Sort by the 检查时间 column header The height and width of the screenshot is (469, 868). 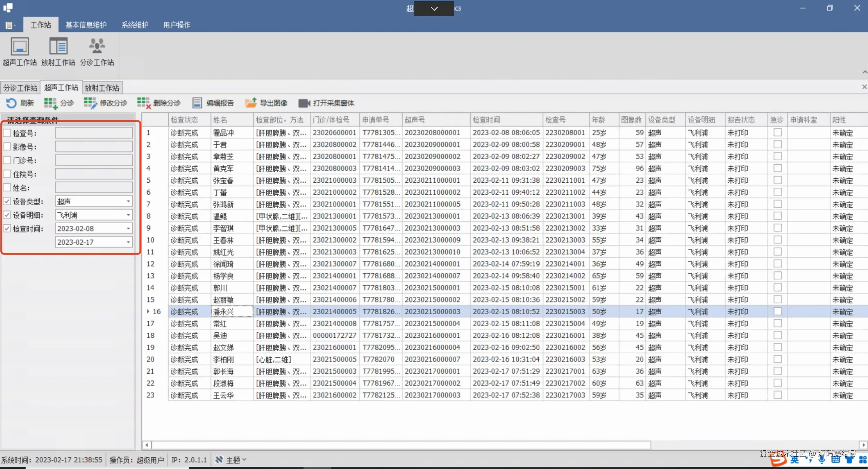tap(486, 120)
